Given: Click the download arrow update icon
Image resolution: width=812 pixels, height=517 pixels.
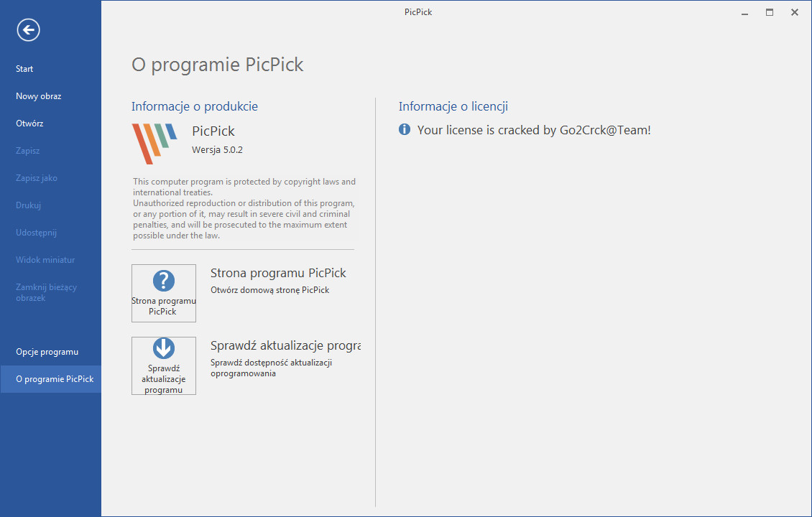Looking at the screenshot, I should click(164, 348).
